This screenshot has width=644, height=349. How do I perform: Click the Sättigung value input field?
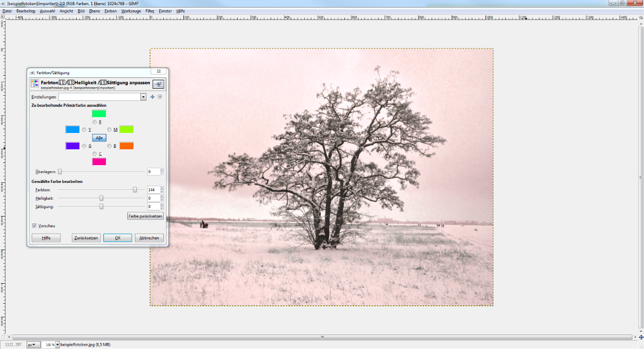pyautogui.click(x=154, y=207)
